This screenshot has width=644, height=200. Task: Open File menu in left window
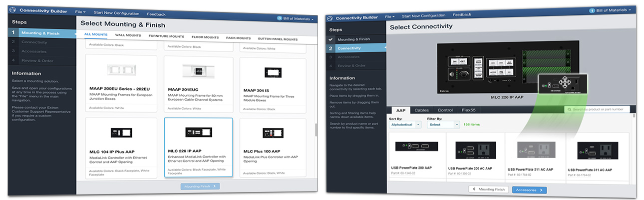click(80, 11)
